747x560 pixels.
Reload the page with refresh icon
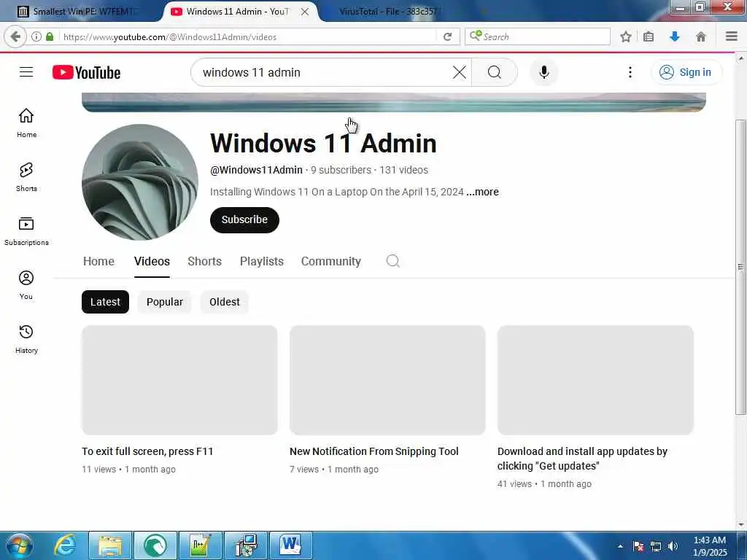tap(447, 36)
